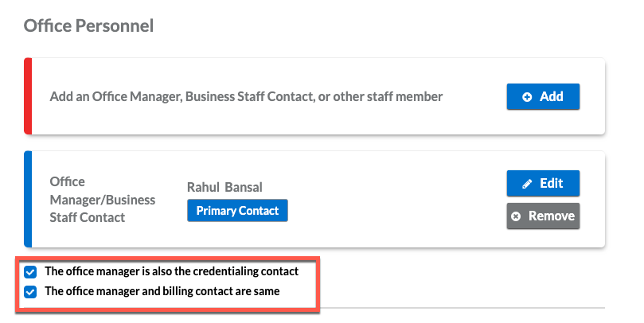Edit the Rahul Bansal contact entry
Screen dimensions: 644x323
tap(543, 184)
